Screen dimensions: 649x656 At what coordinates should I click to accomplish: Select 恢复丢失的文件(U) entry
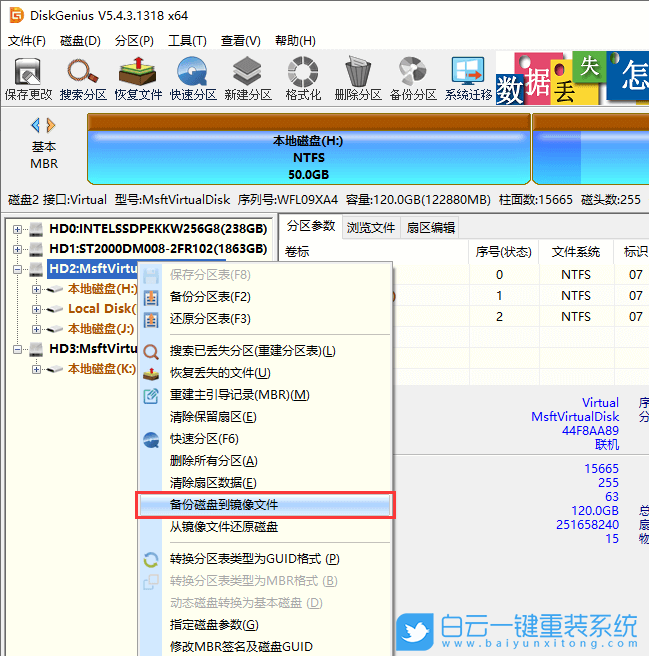tap(265, 373)
